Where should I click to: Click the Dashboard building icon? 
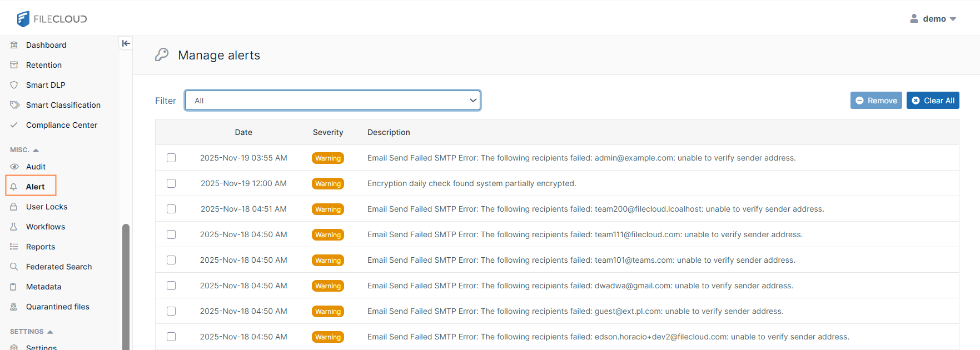point(14,45)
